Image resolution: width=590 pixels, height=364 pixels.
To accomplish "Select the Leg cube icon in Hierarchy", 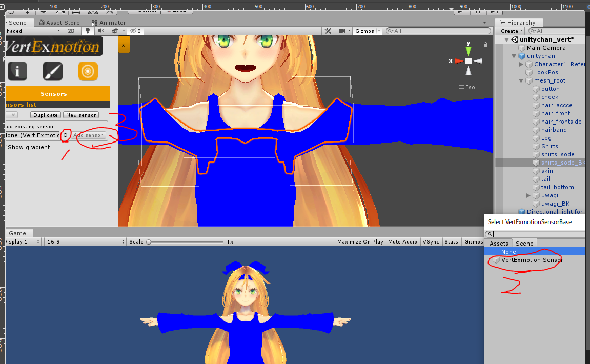I will click(536, 138).
